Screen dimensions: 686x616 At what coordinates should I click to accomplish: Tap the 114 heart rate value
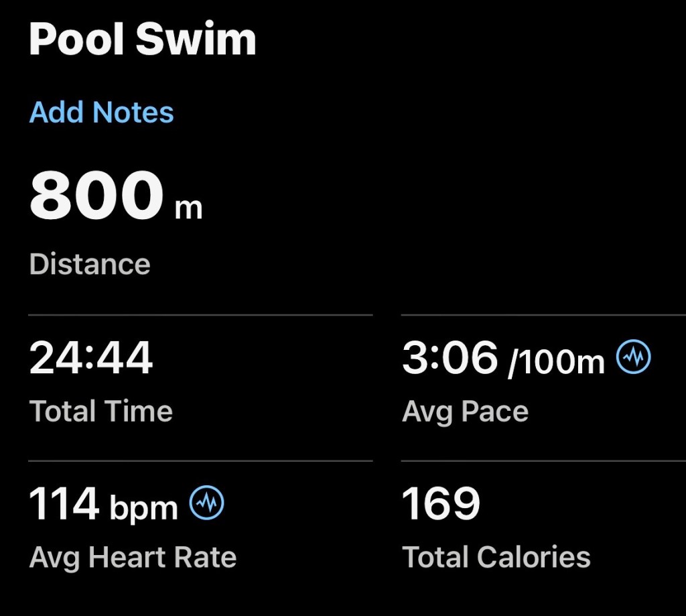coord(64,503)
